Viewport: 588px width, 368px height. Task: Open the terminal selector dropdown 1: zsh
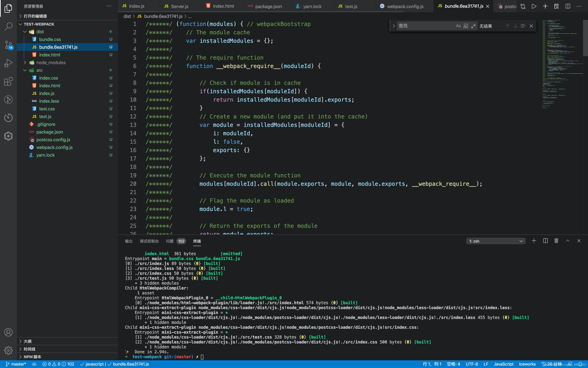coord(496,241)
